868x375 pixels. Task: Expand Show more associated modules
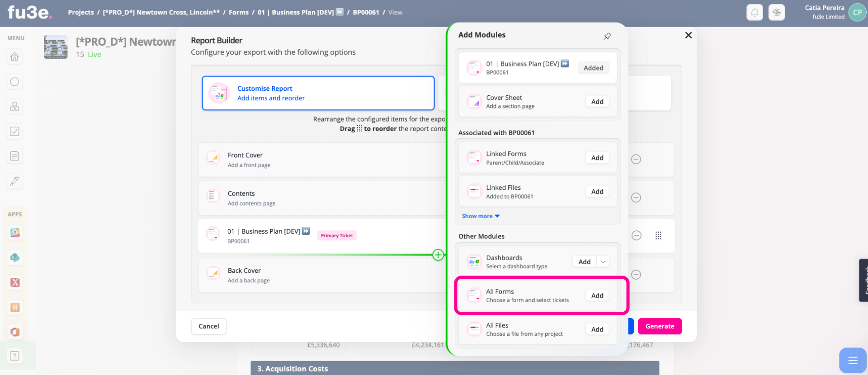click(481, 216)
